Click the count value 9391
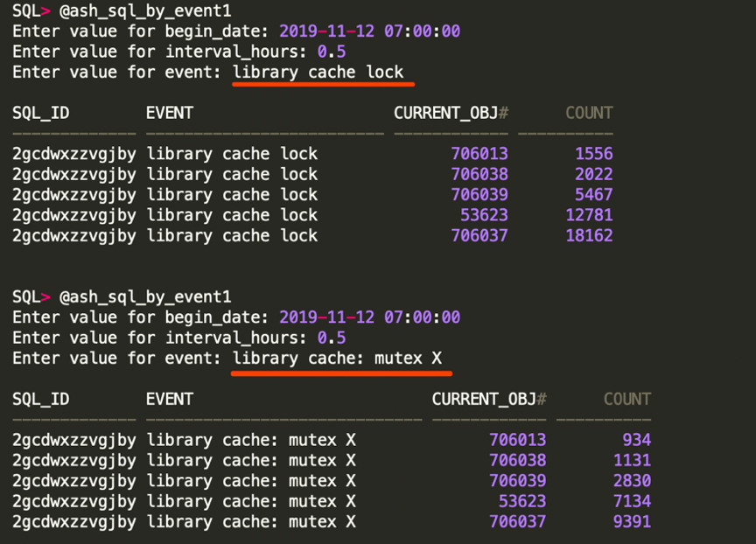Screen dimensions: 756x544 [x=632, y=521]
